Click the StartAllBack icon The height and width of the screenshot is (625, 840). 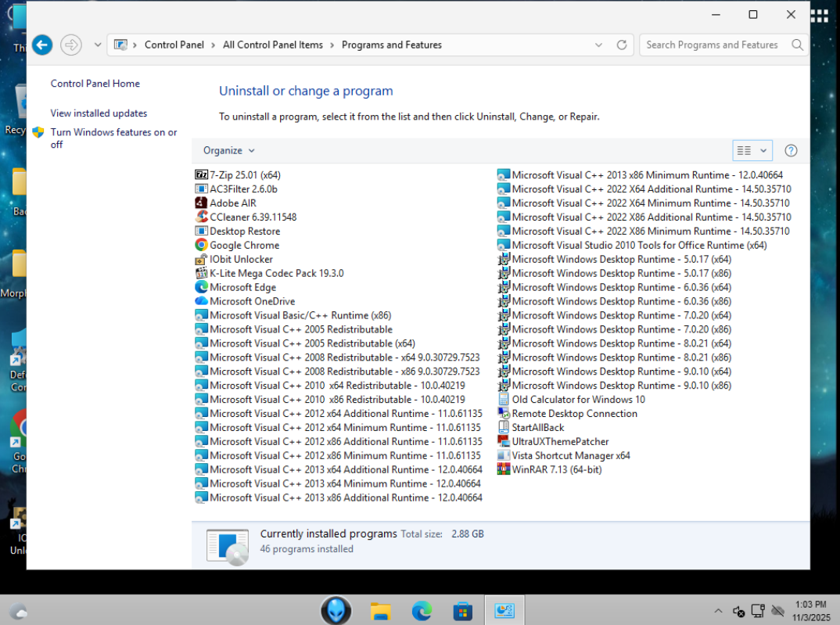tap(503, 427)
